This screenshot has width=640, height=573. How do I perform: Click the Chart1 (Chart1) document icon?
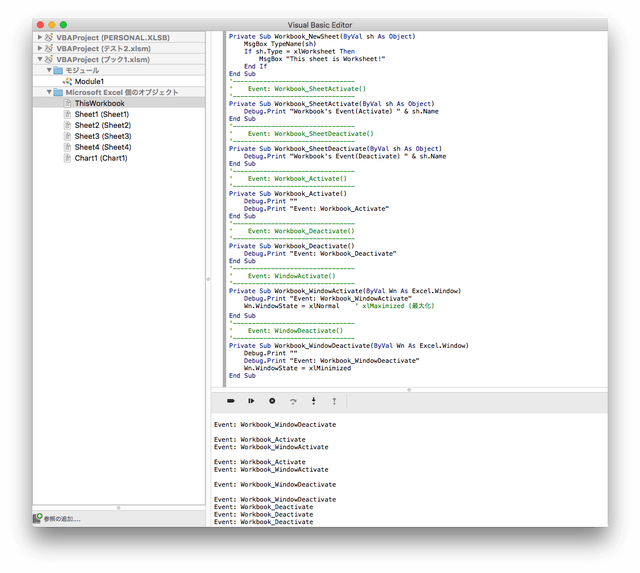(x=67, y=158)
